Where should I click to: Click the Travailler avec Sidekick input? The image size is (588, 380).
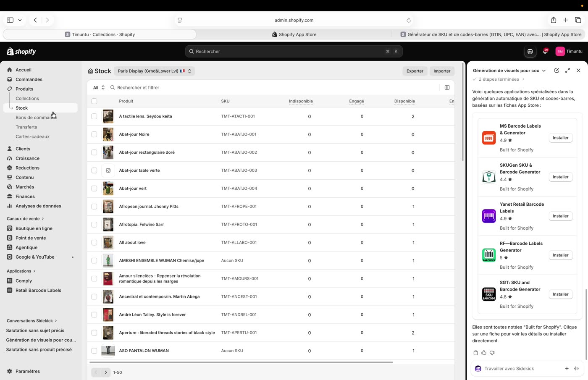coord(521,369)
